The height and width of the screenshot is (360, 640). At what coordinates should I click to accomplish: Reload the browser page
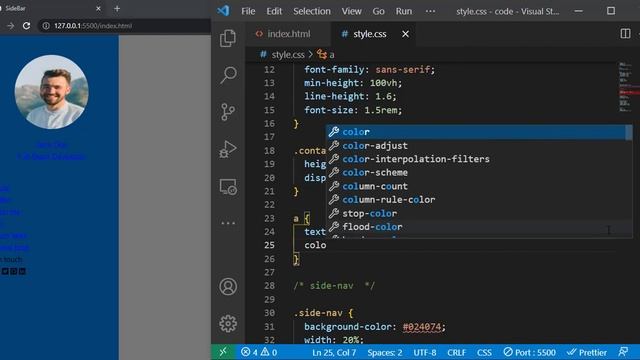tap(27, 26)
